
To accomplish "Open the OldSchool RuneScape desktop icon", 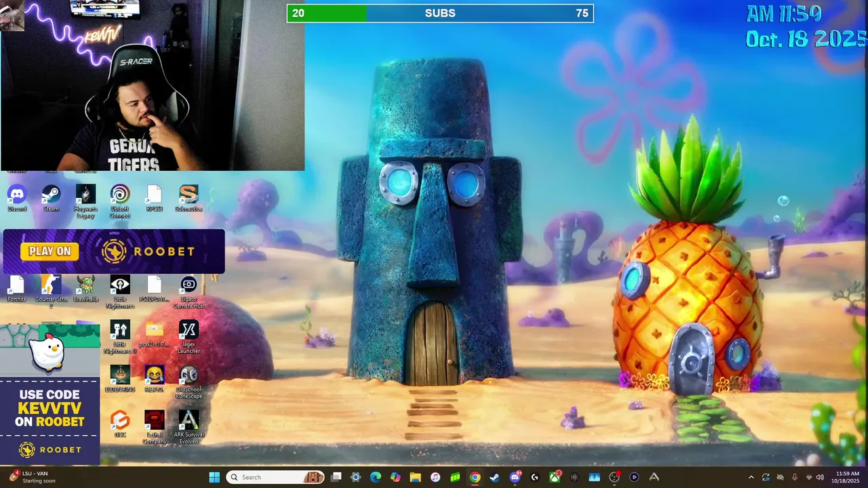I will 189,382.
